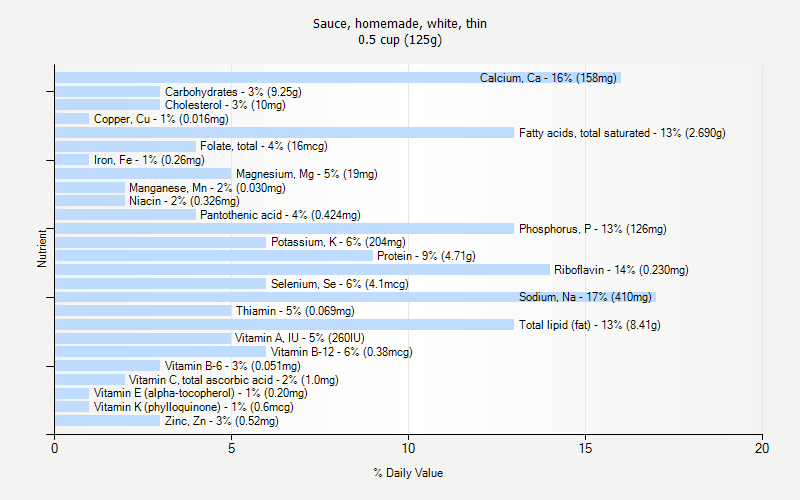This screenshot has width=800, height=500.
Task: Click the bar left of Carbohydrates label
Action: (x=108, y=92)
